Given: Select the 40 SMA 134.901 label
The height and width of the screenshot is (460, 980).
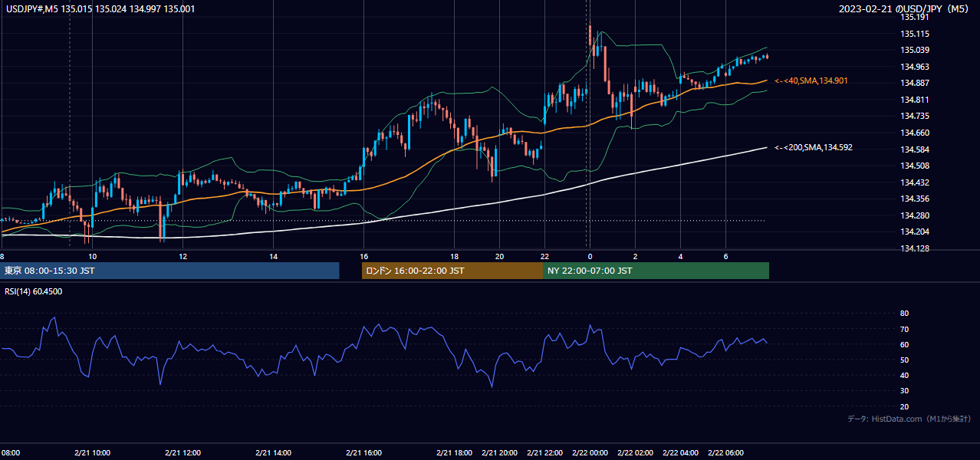Looking at the screenshot, I should coord(811,80).
